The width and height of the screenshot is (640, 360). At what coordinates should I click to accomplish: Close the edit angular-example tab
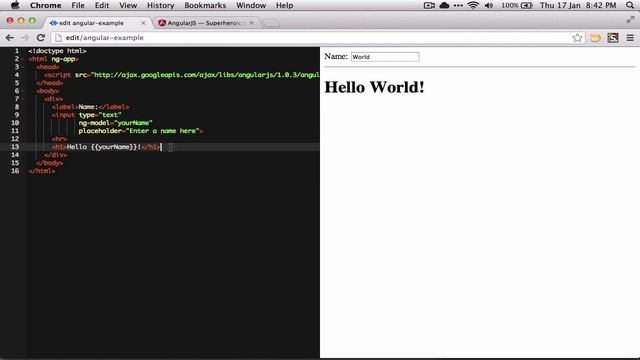pos(143,23)
